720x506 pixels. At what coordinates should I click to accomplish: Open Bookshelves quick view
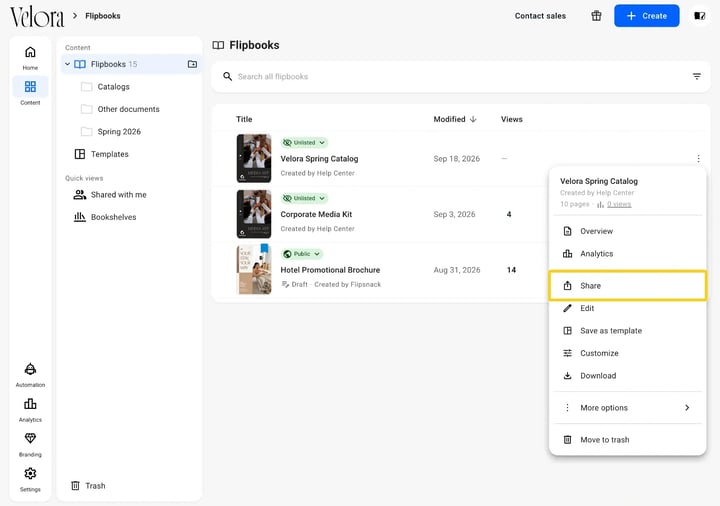105,217
